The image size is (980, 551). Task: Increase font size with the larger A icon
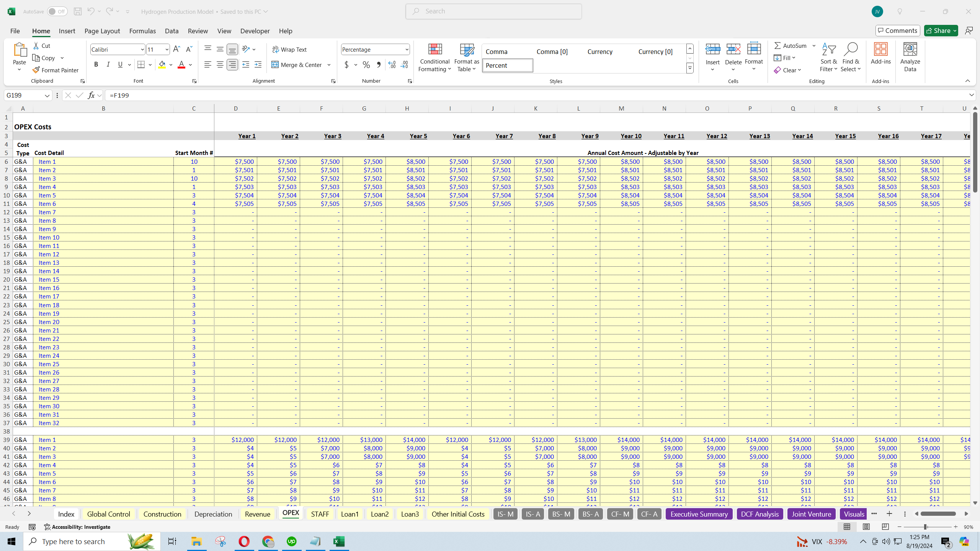[176, 49]
